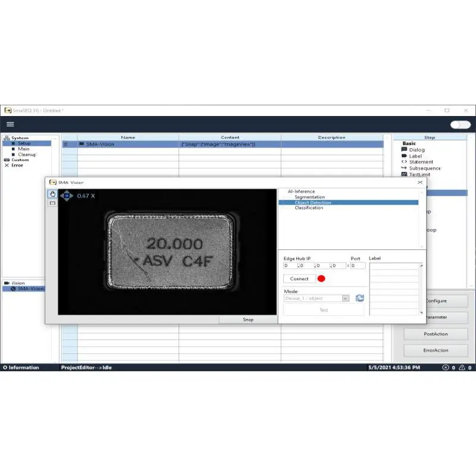Click the ErrorAction button
Image resolution: width=476 pixels, height=476 pixels.
click(x=436, y=350)
